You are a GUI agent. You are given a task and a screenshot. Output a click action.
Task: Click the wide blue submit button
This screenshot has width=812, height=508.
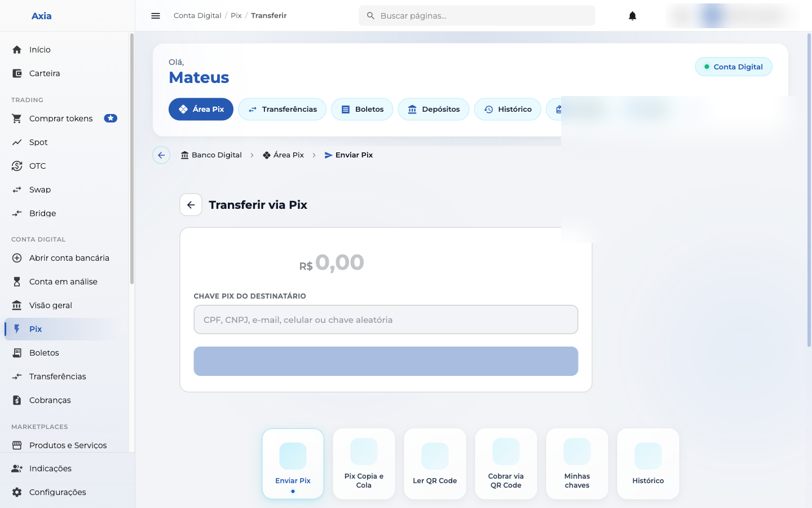pyautogui.click(x=386, y=361)
